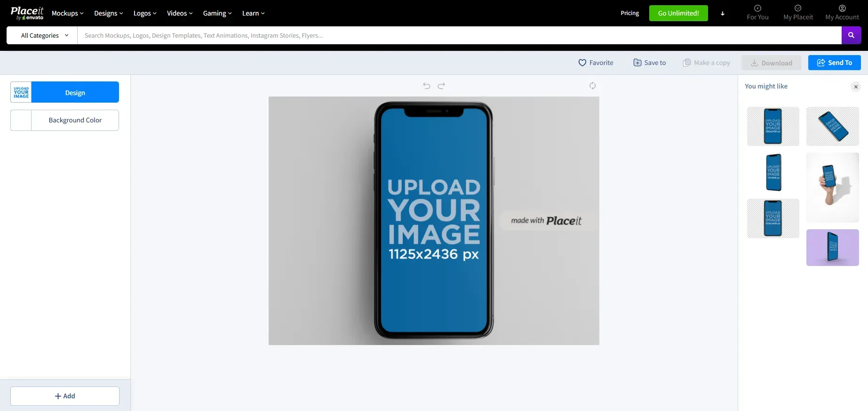Select the purple background phone thumbnail

(832, 248)
